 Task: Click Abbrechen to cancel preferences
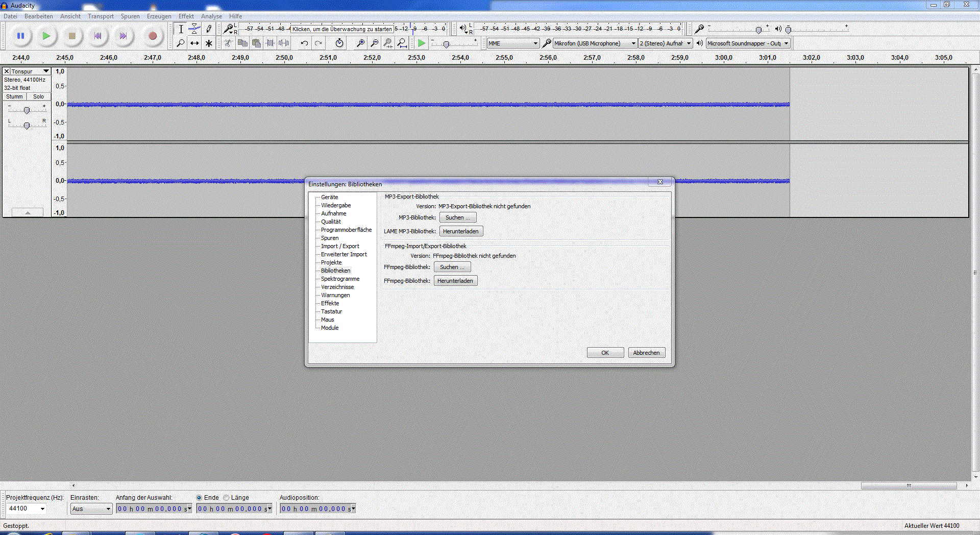(x=646, y=353)
